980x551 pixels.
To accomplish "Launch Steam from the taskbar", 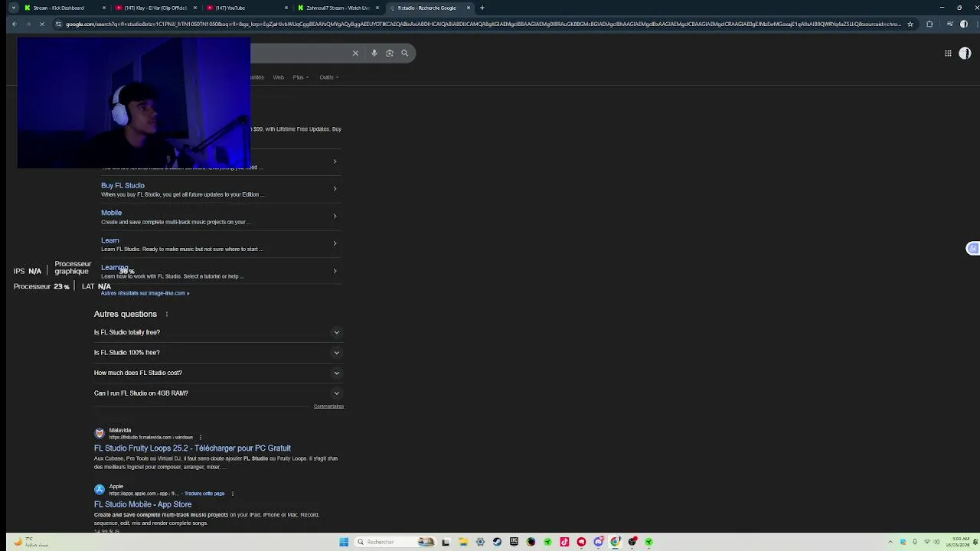I will (x=497, y=542).
